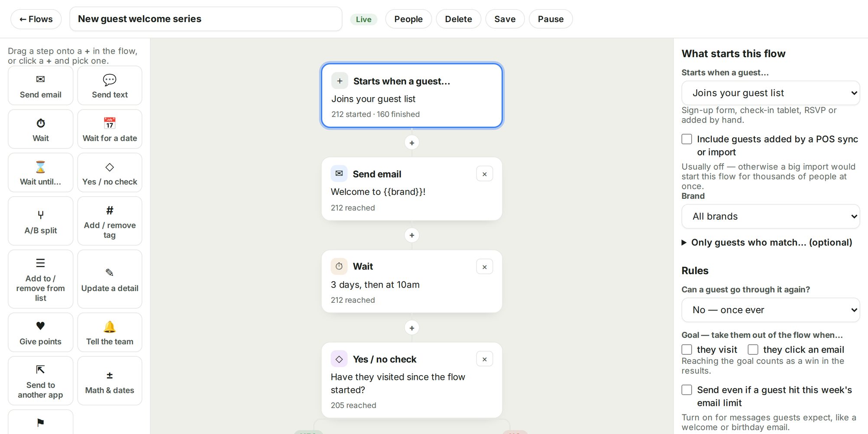
Task: Select the Send to another app step
Action: (x=40, y=381)
